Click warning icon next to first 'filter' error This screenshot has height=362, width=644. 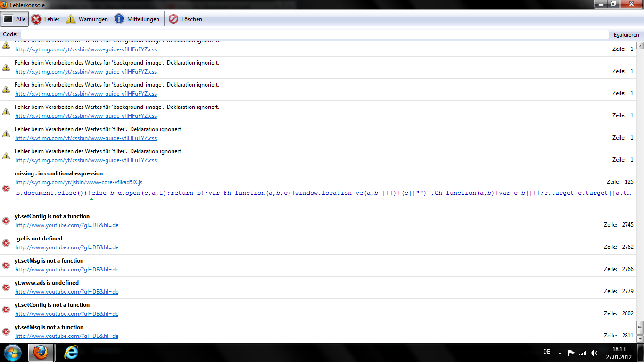(x=6, y=134)
